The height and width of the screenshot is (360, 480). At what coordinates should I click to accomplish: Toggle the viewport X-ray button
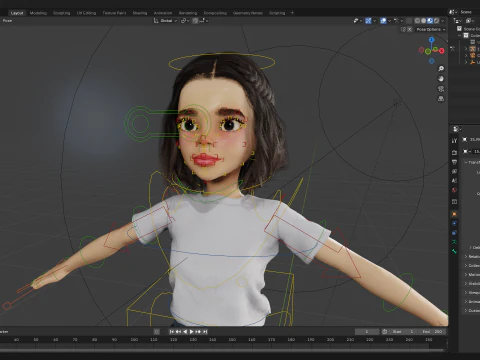[x=409, y=21]
